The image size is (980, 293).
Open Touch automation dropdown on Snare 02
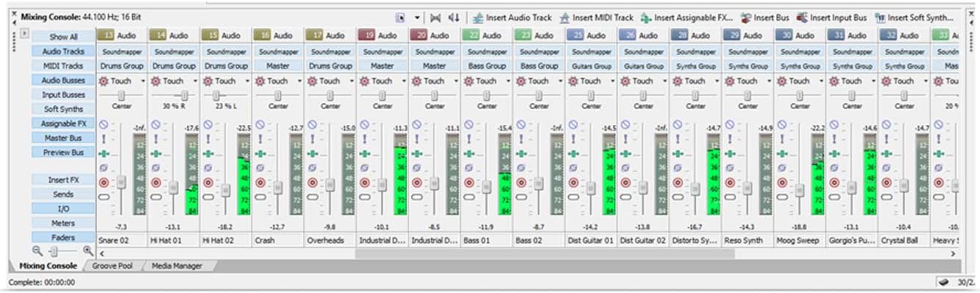coord(143,81)
